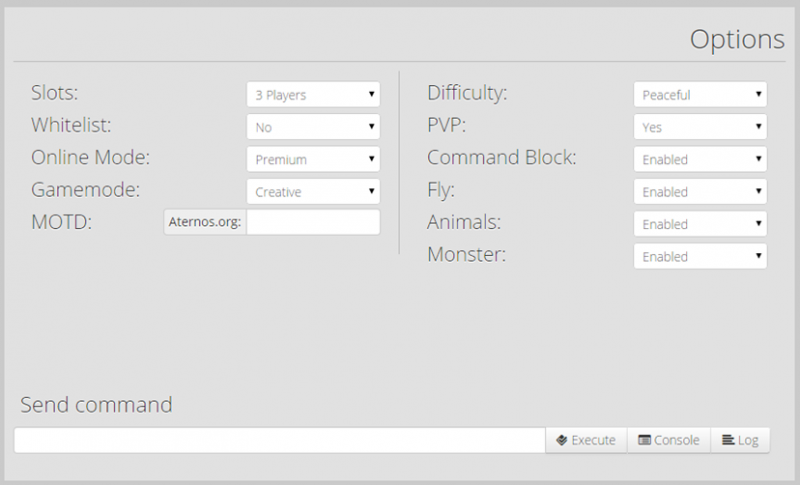800x485 pixels.
Task: Expand the Whitelist dropdown
Action: 313,127
